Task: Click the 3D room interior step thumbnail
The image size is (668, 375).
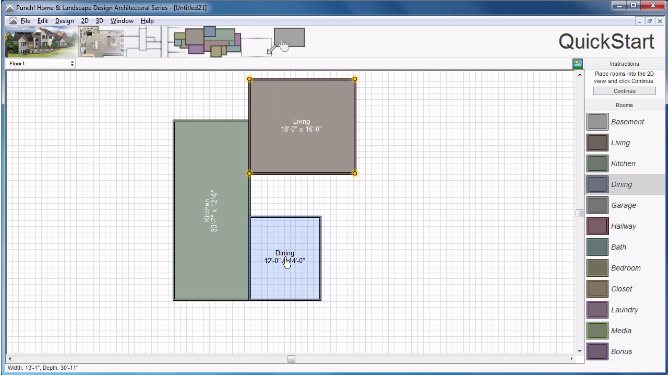Action: click(x=101, y=41)
